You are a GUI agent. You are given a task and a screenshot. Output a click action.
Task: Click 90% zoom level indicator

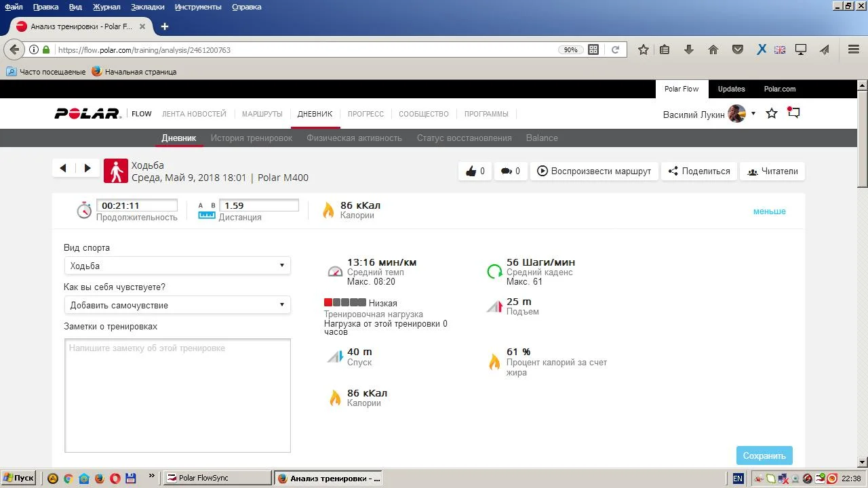tap(570, 49)
